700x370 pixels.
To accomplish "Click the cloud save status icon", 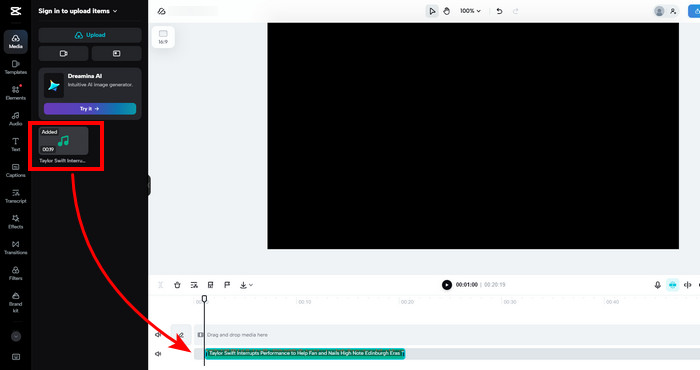I will click(162, 11).
